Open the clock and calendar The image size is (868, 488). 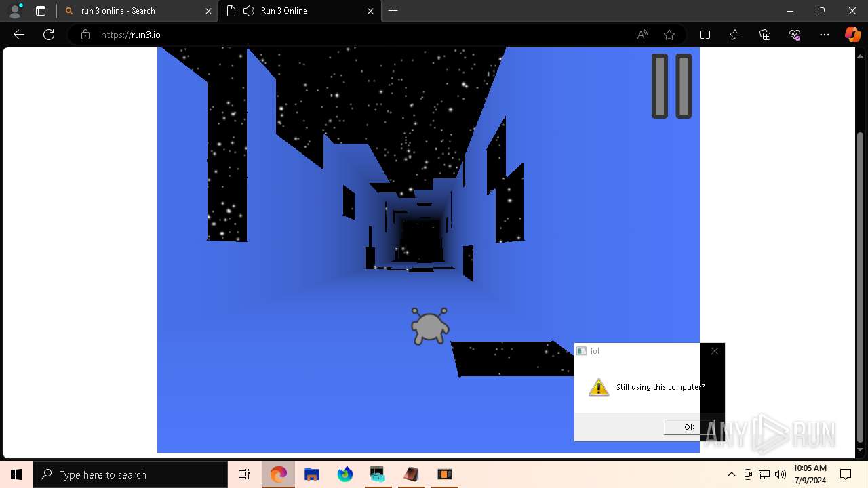[810, 474]
